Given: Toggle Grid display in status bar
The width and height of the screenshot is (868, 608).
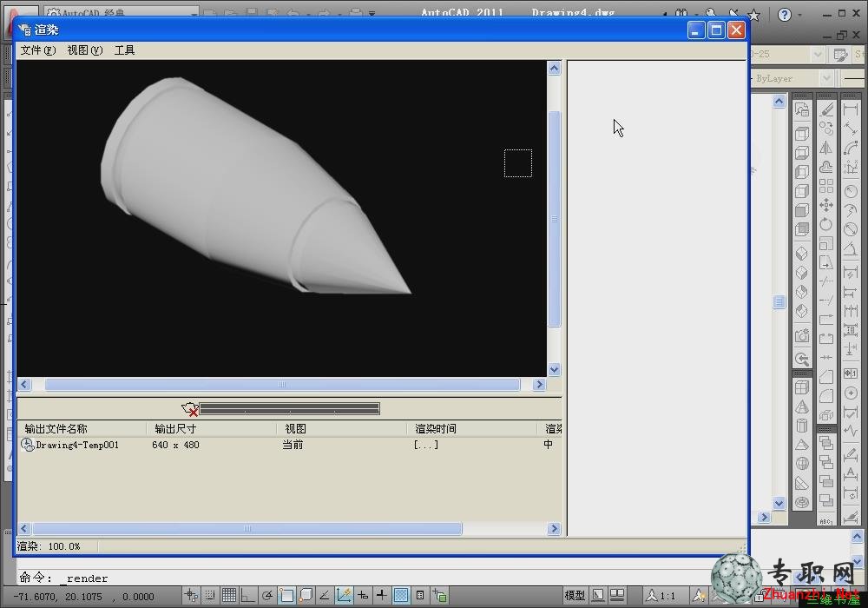Looking at the screenshot, I should click(229, 596).
